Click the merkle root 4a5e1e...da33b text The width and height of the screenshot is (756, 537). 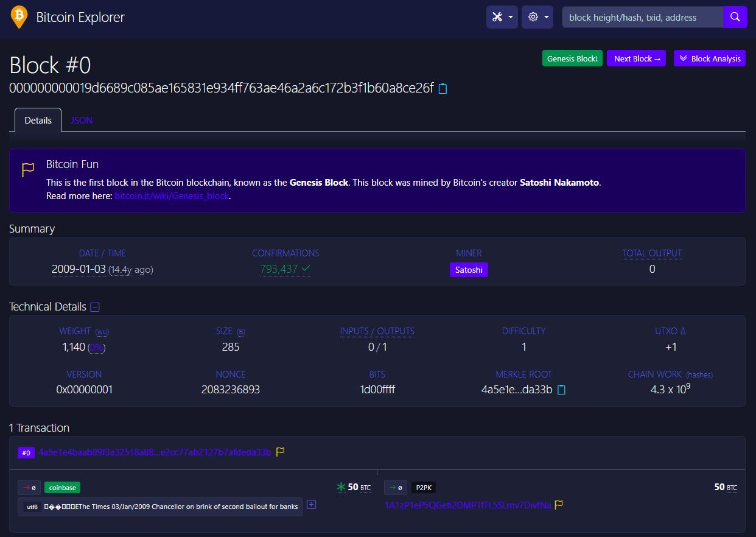pos(517,390)
